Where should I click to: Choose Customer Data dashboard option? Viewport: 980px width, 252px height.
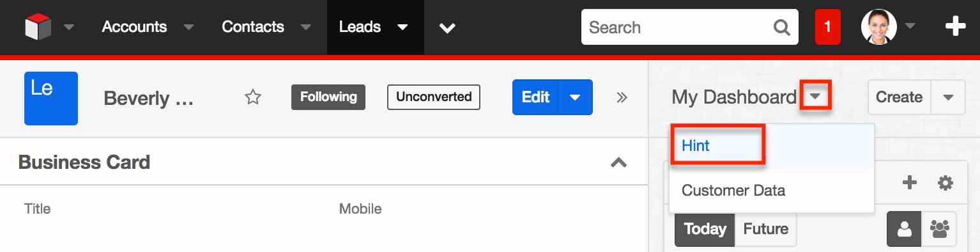[733, 191]
